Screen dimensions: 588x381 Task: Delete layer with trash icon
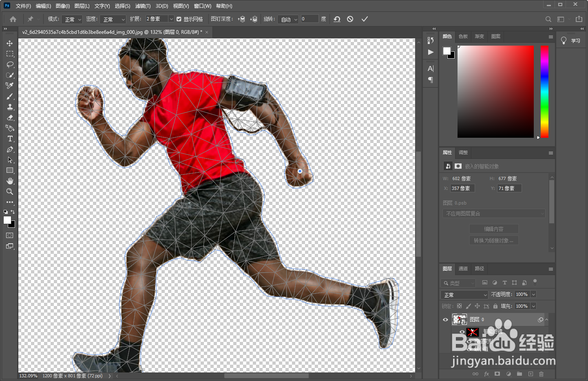542,374
